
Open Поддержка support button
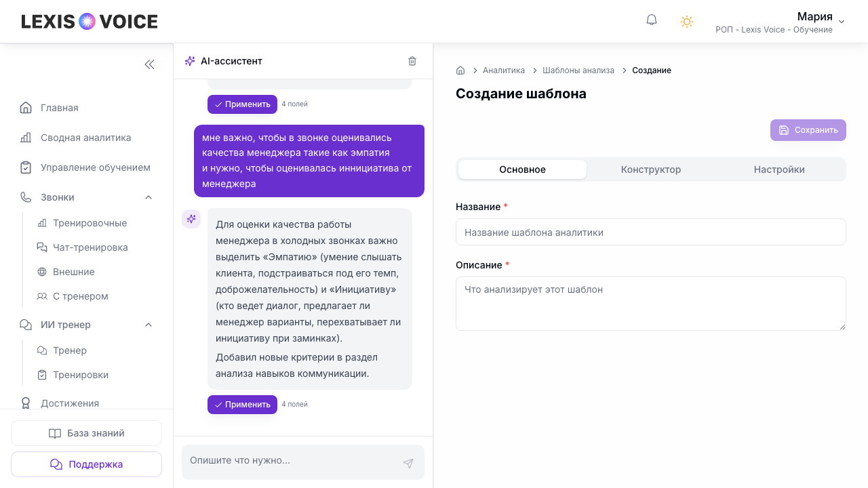coord(86,464)
